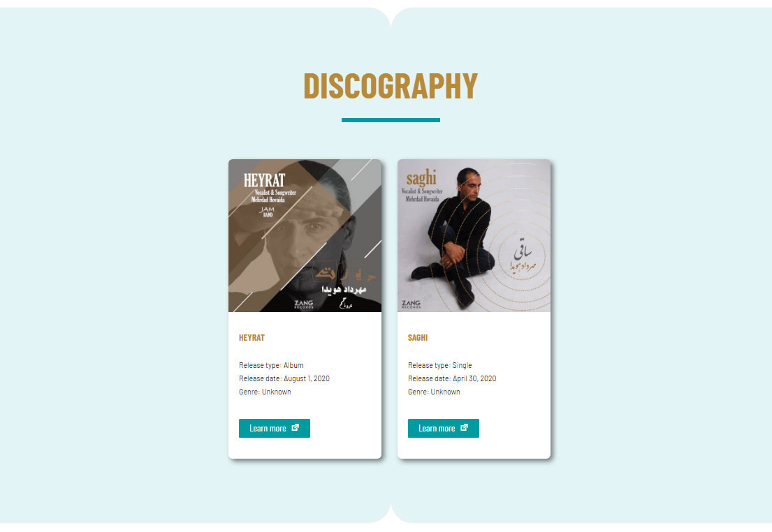Click the external-link icon on Saghi's Learn more
772x532 pixels.
point(465,428)
